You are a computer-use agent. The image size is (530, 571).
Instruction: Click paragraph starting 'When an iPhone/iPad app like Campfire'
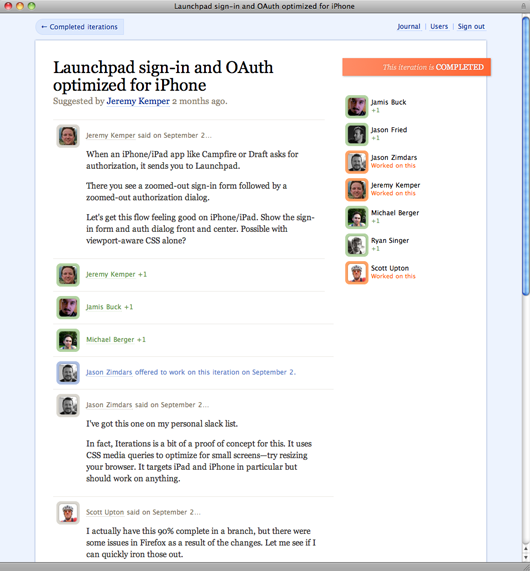pyautogui.click(x=192, y=160)
